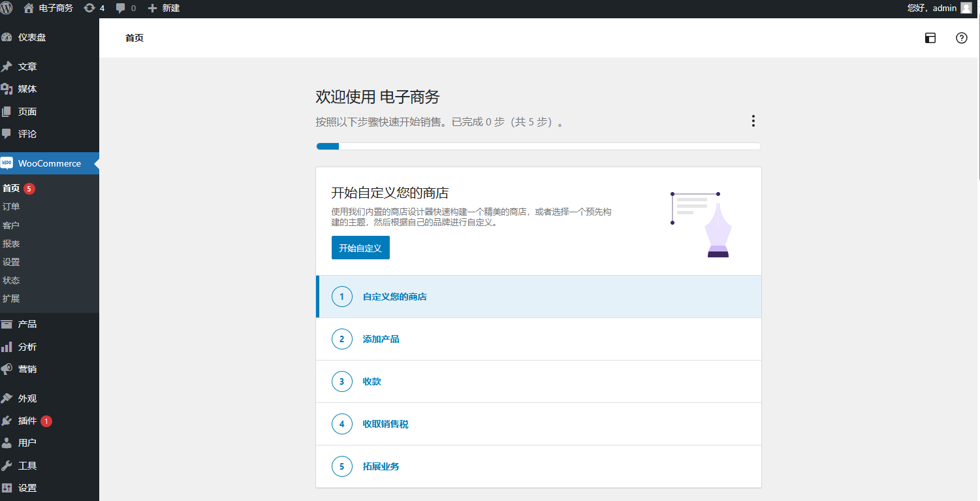Click the red 1 badge beside 插件
980x501 pixels.
46,421
